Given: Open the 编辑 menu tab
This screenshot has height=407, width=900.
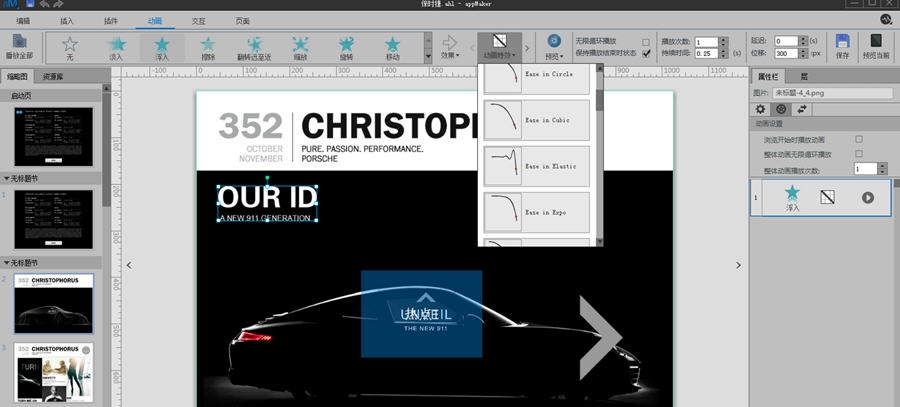Looking at the screenshot, I should pyautogui.click(x=23, y=21).
